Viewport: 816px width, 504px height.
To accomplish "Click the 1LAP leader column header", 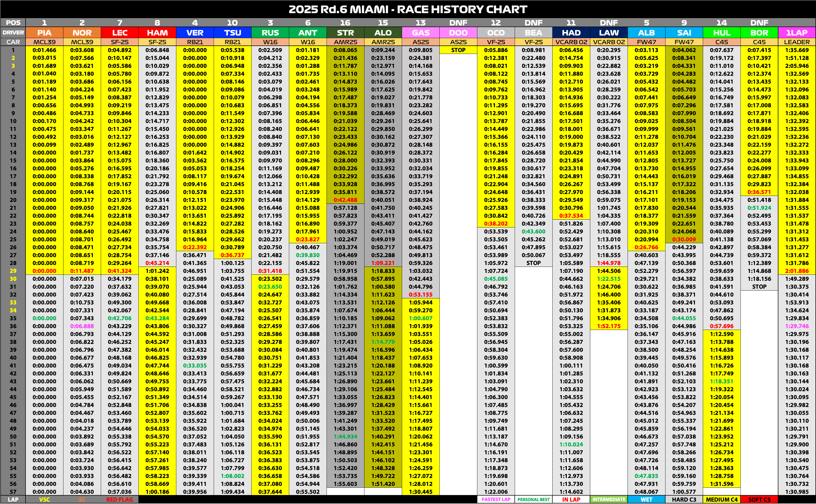I will [797, 33].
